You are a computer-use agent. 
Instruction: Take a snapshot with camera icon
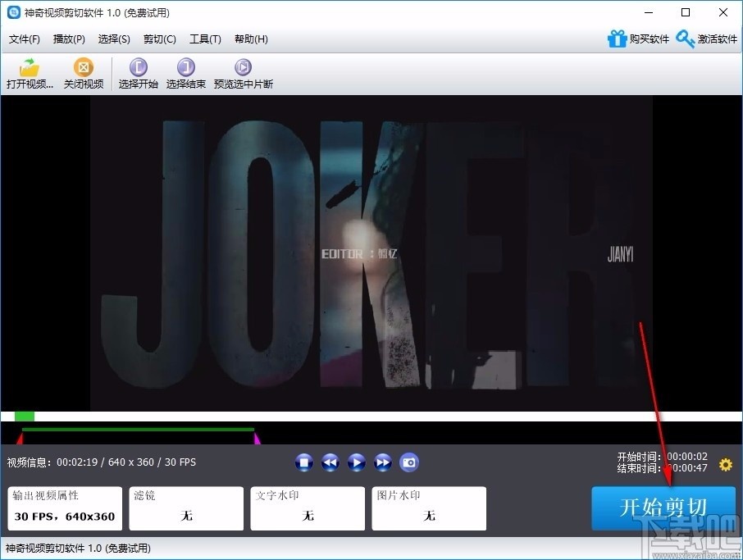click(409, 462)
